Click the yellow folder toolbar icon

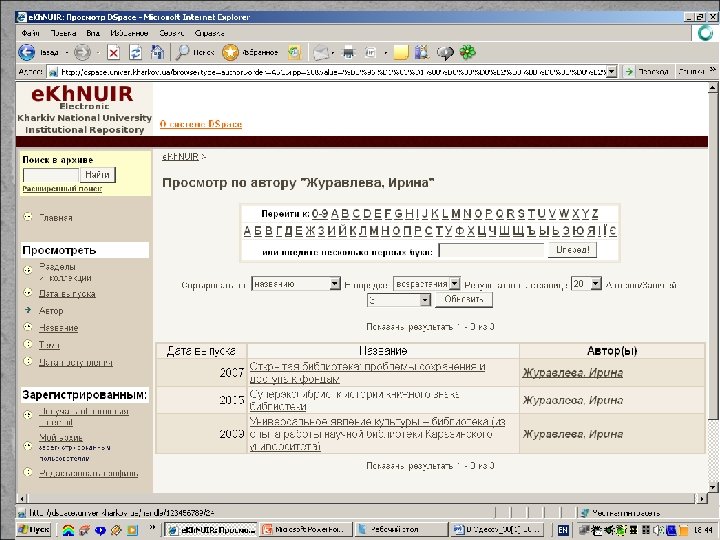tap(401, 52)
